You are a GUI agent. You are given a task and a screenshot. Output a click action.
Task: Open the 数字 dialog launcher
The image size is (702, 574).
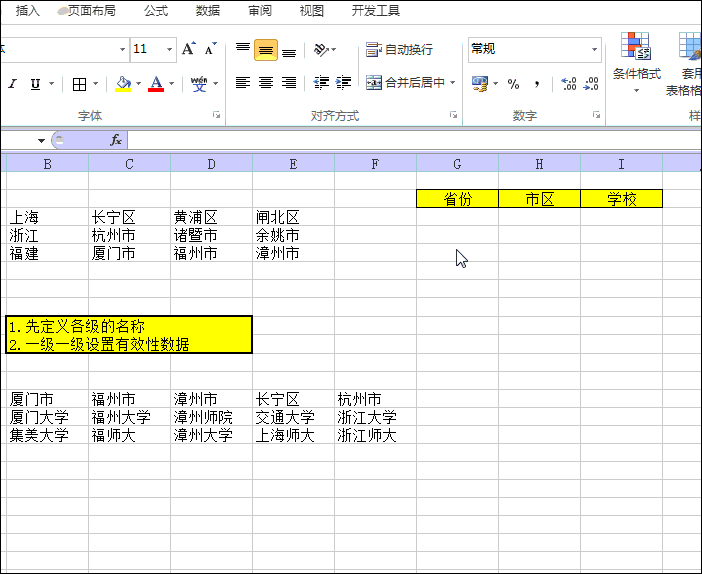point(596,116)
